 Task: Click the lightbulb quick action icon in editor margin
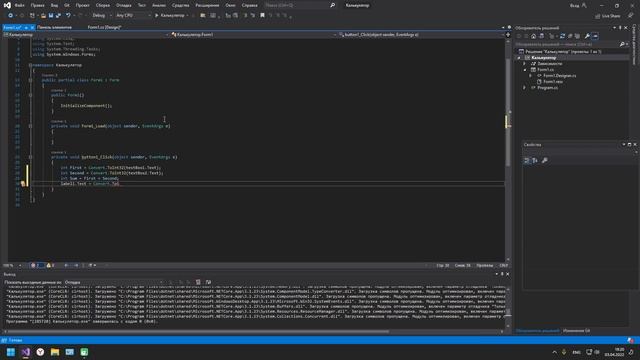click(x=23, y=184)
